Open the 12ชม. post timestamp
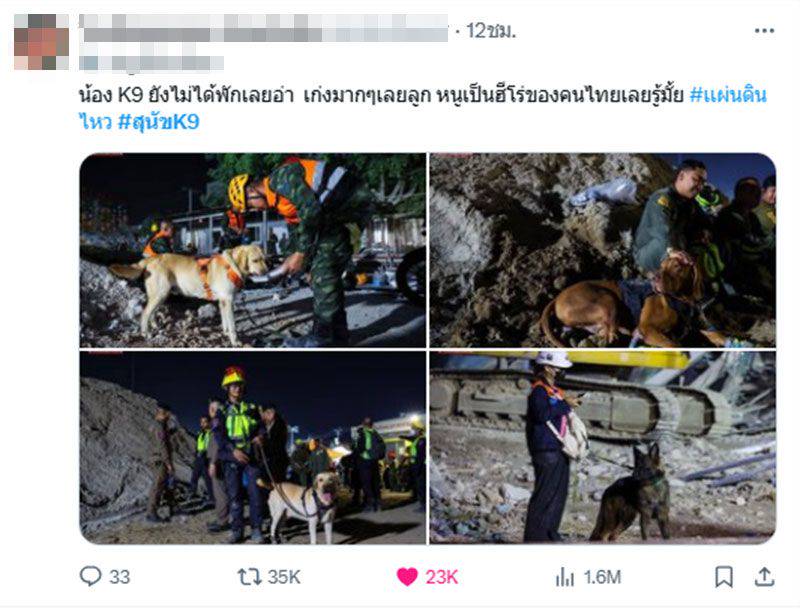800x609 pixels. coord(491,31)
